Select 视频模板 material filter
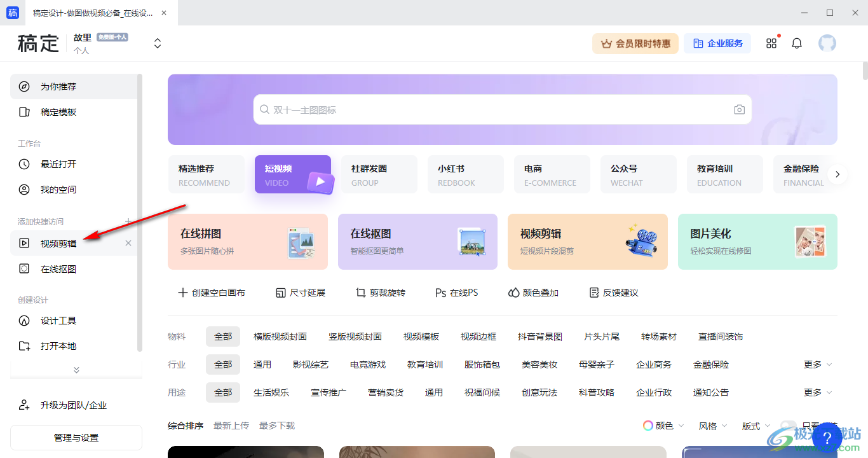868x458 pixels. tap(421, 337)
